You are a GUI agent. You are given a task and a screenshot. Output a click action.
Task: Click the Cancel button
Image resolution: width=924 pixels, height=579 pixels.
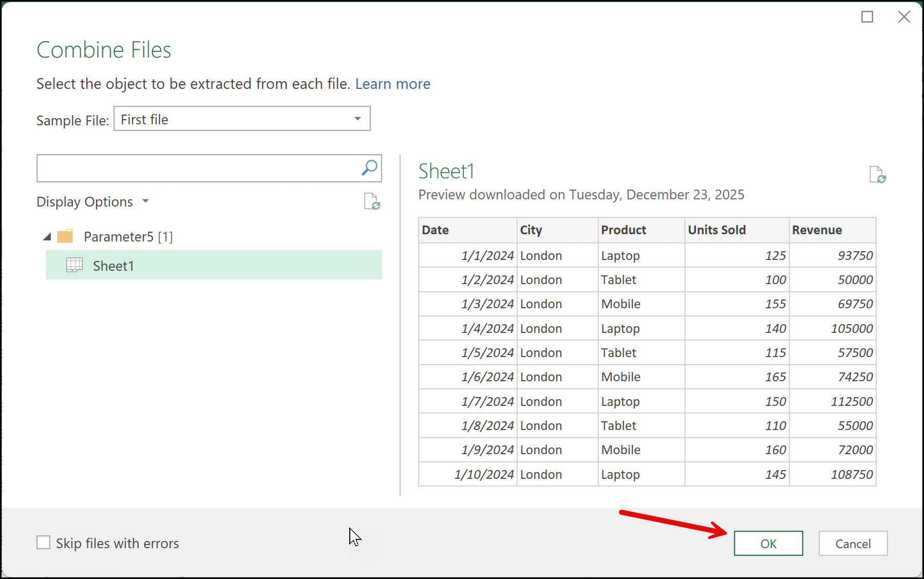(x=853, y=544)
